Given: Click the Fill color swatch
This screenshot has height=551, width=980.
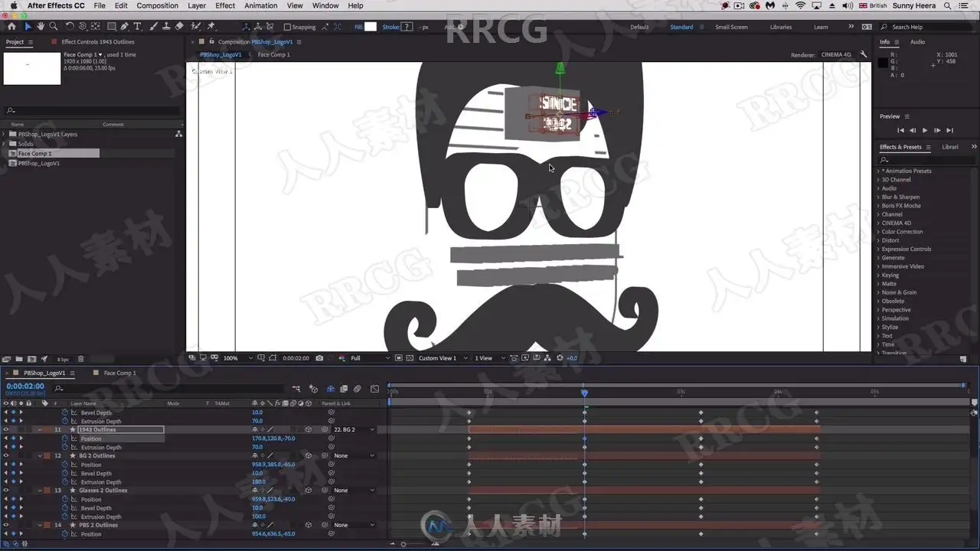Looking at the screenshot, I should [x=371, y=27].
